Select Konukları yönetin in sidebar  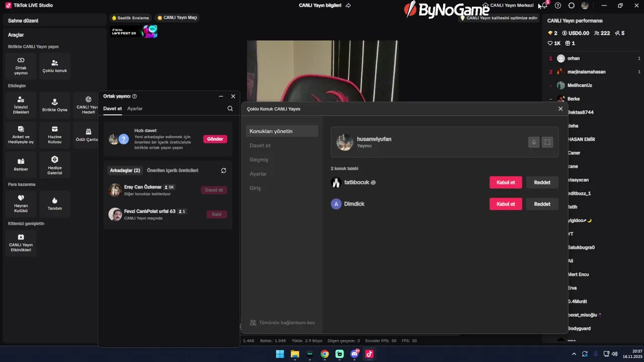(282, 131)
